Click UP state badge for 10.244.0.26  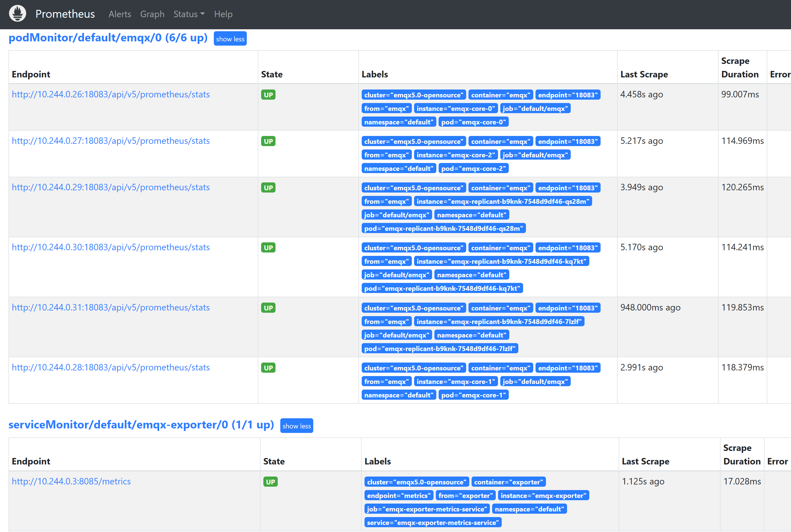point(268,95)
